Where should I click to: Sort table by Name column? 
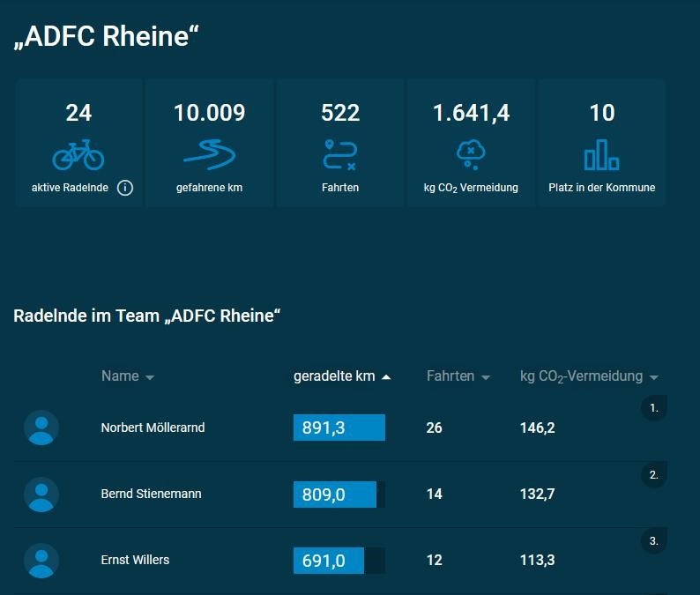(128, 376)
